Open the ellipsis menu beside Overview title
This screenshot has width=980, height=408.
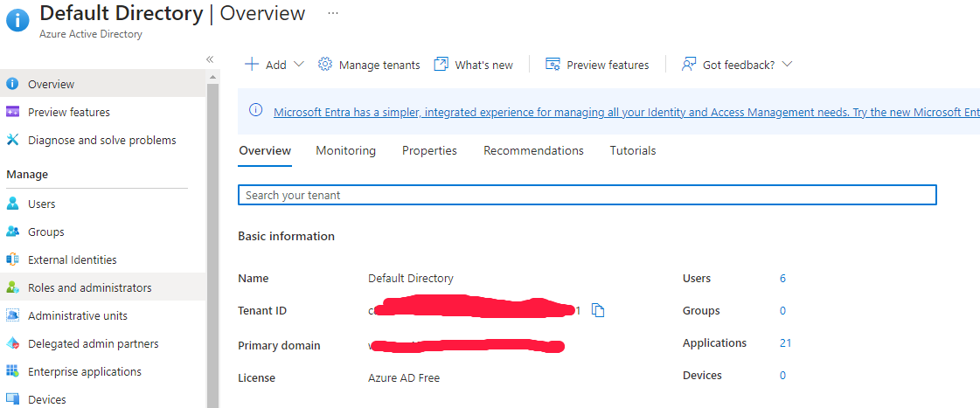pos(333,13)
